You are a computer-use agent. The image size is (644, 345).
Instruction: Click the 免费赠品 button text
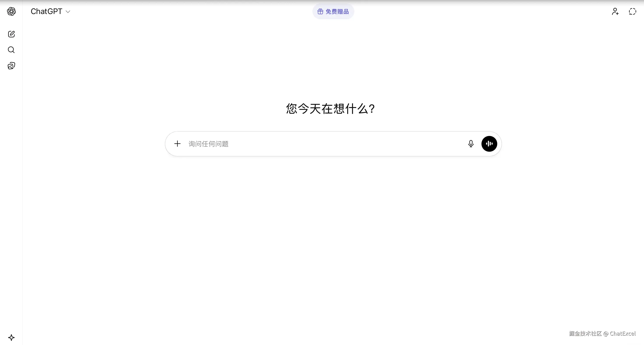tap(337, 11)
